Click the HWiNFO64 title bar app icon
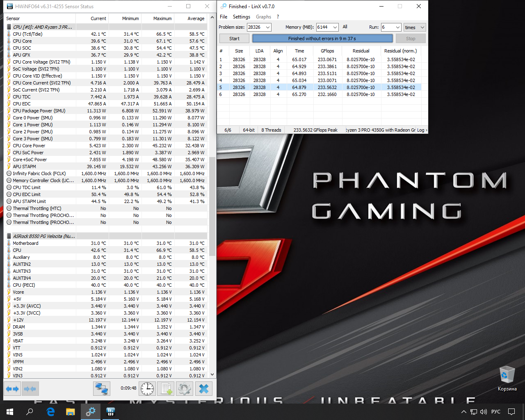Screen dimensions: 525x420 pyautogui.click(x=10, y=6)
